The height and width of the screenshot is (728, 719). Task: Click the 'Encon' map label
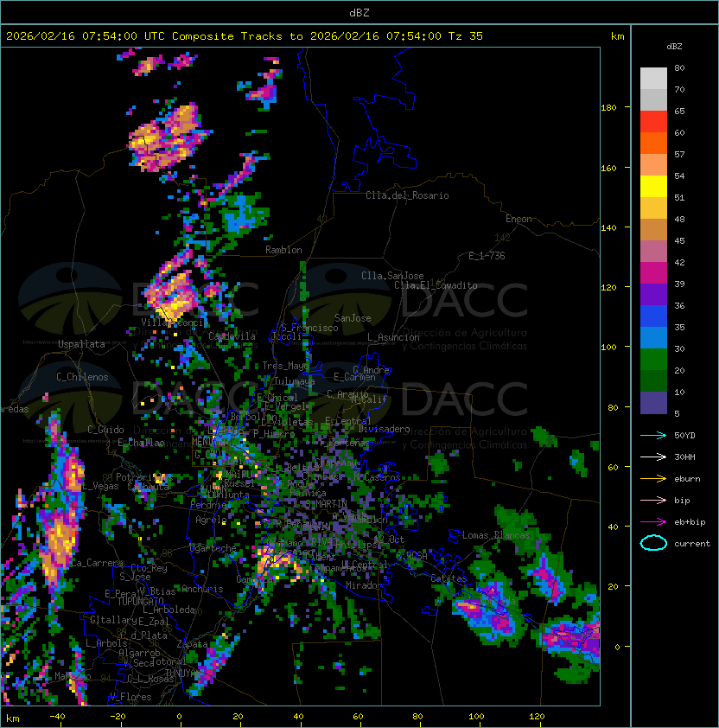[519, 219]
